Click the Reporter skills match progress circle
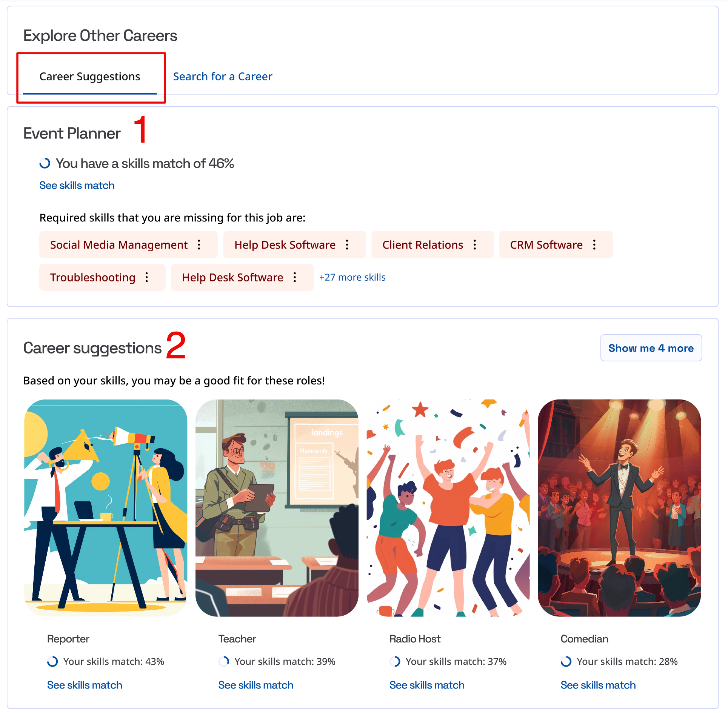The width and height of the screenshot is (728, 713). click(x=53, y=661)
